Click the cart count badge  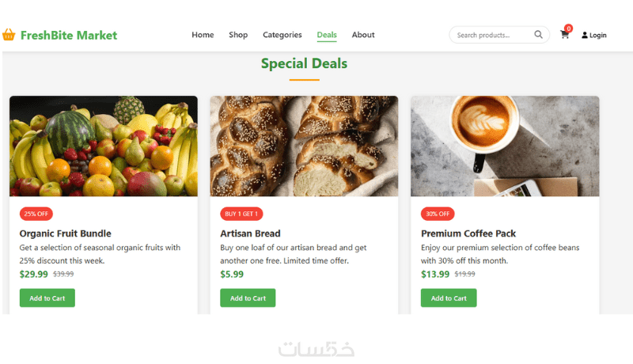pyautogui.click(x=568, y=28)
